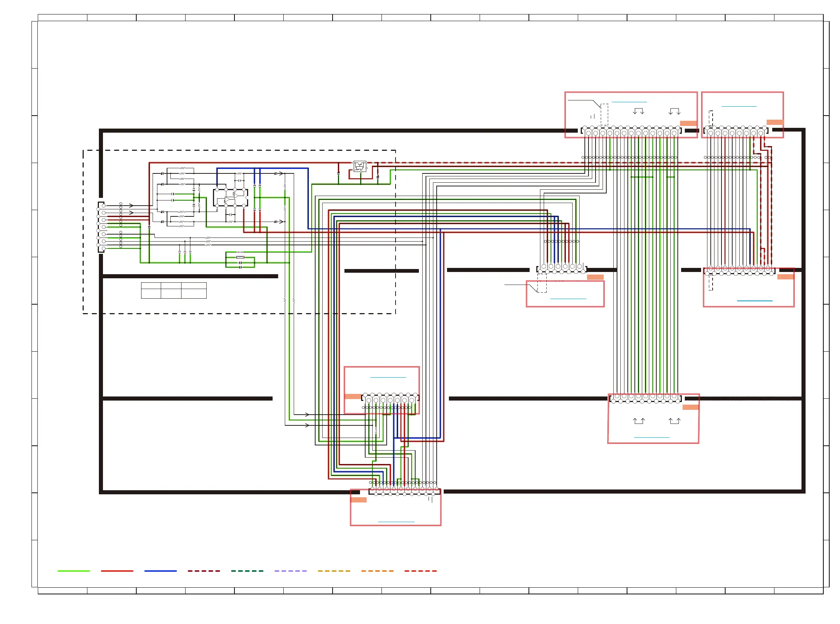
Task: Click the dual op-amp IC symbol
Action: pos(230,198)
